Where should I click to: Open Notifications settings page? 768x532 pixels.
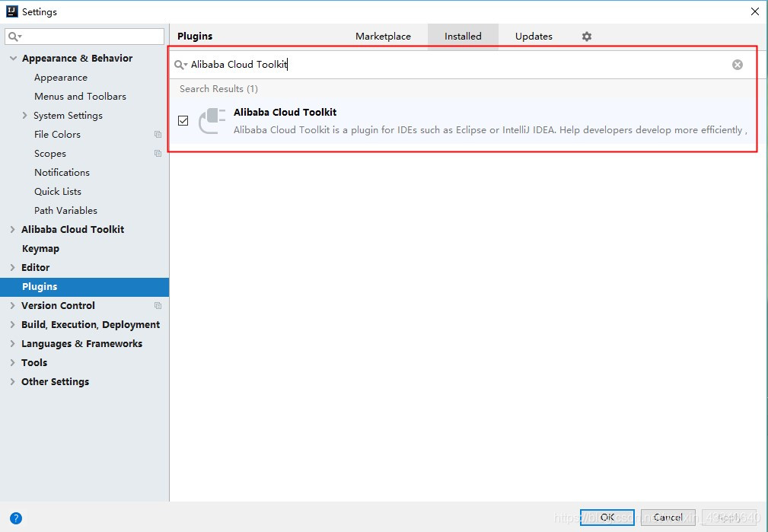pos(62,173)
